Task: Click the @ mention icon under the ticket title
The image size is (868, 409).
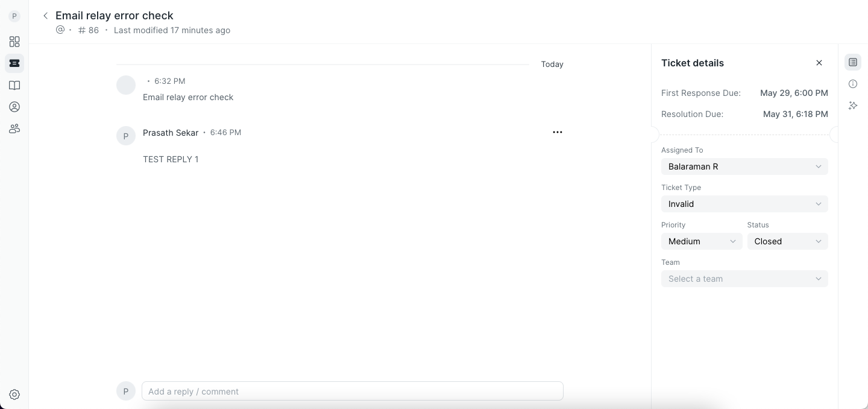Action: click(60, 30)
